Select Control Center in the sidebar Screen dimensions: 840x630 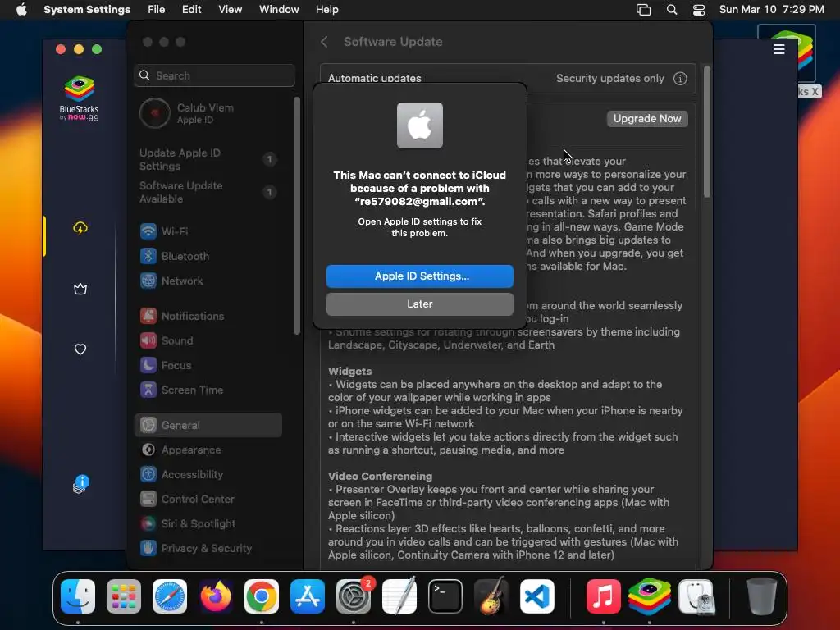click(209, 500)
